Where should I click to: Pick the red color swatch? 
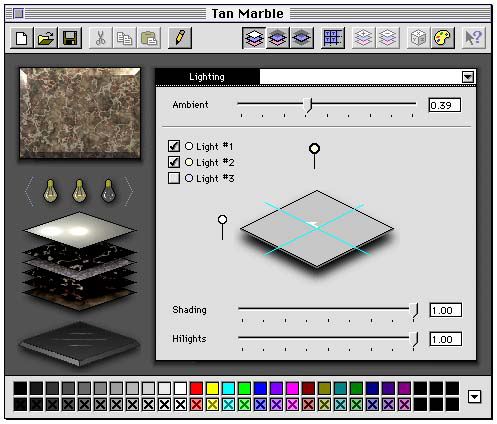pyautogui.click(x=196, y=388)
